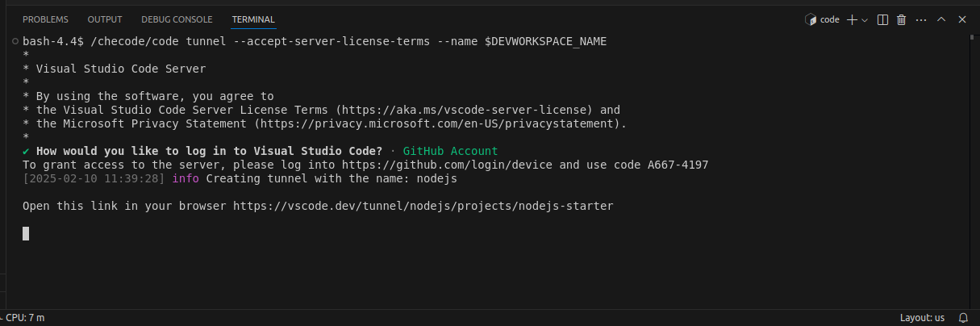Switch to the Output tab
Viewport: 980px width, 326px height.
pyautogui.click(x=105, y=19)
